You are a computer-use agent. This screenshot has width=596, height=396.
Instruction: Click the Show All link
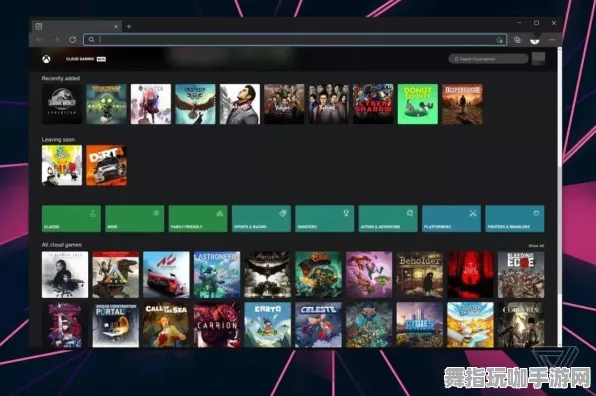pos(536,246)
